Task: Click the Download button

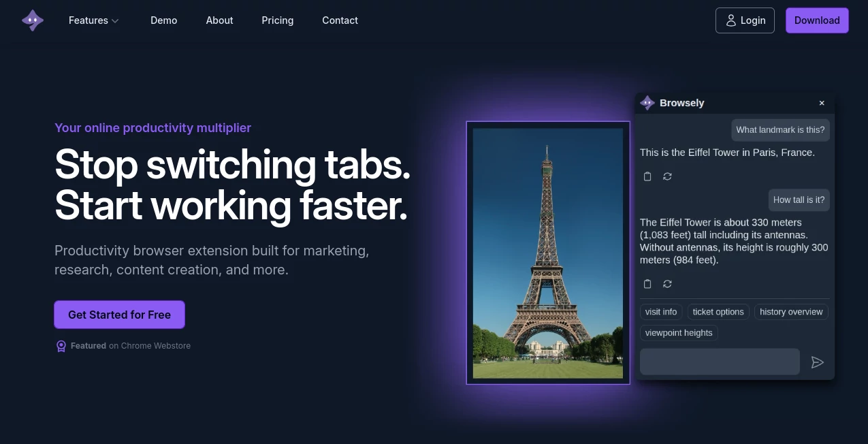Action: pos(817,20)
